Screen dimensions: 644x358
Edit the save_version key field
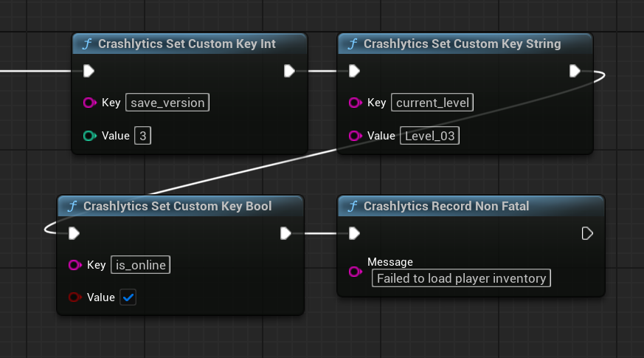(x=167, y=103)
